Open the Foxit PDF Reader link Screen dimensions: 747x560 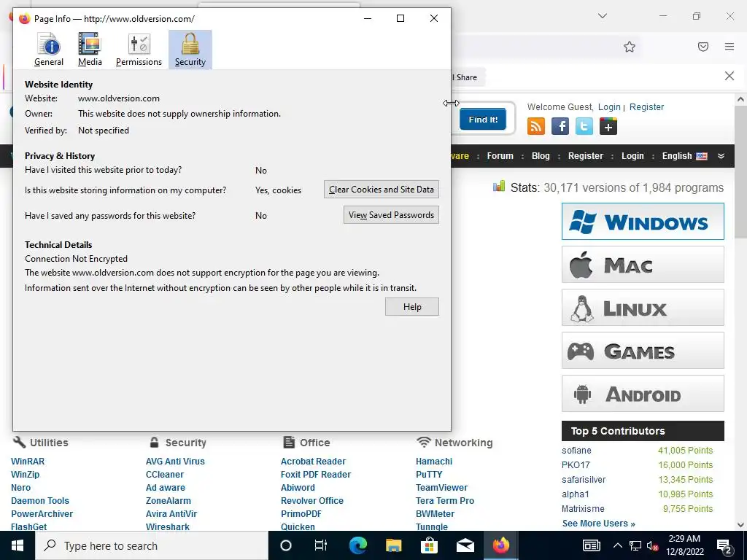pos(315,474)
